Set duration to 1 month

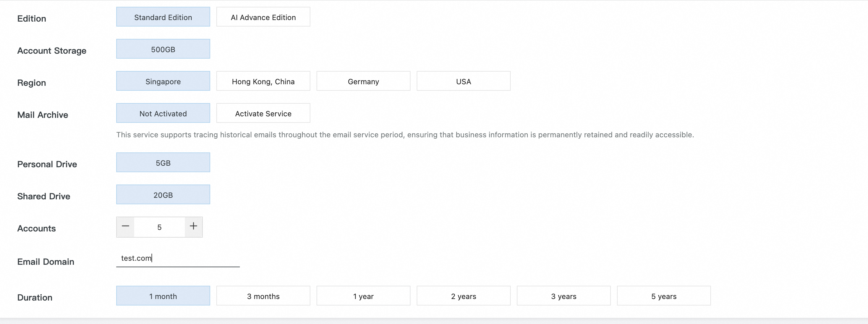tap(163, 296)
